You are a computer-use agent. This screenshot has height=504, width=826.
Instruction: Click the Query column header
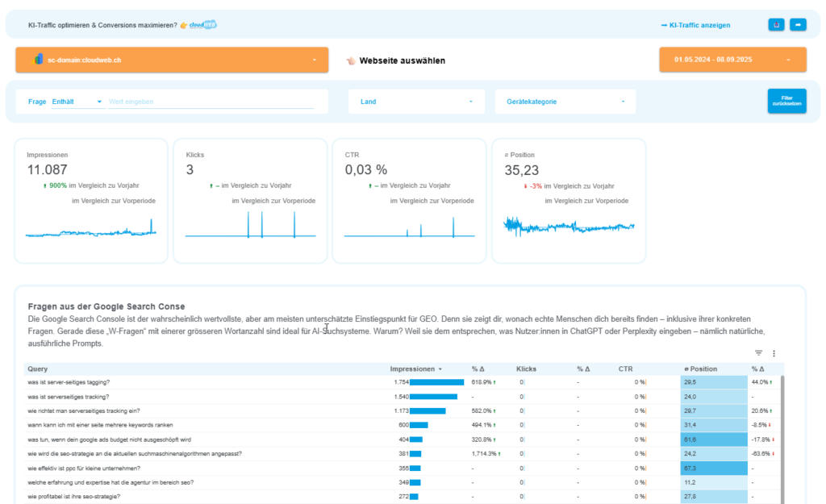pyautogui.click(x=38, y=369)
